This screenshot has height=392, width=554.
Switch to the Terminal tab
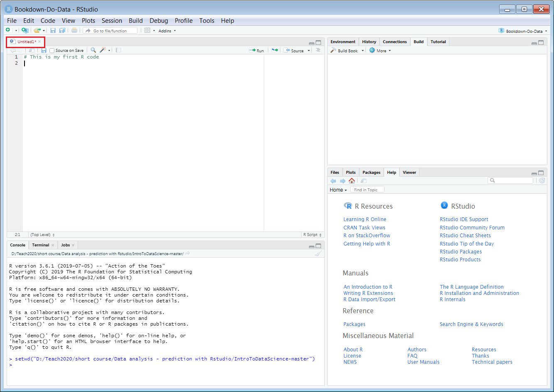40,245
